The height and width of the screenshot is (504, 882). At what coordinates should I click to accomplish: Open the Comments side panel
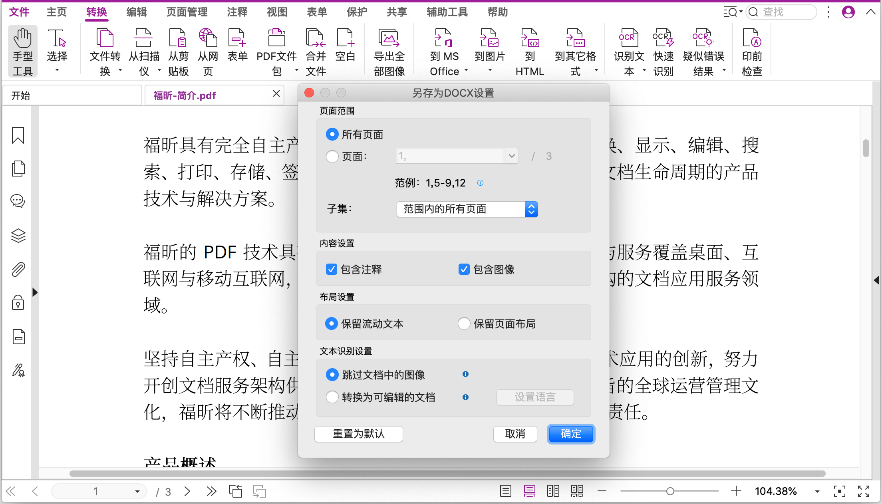click(18, 201)
